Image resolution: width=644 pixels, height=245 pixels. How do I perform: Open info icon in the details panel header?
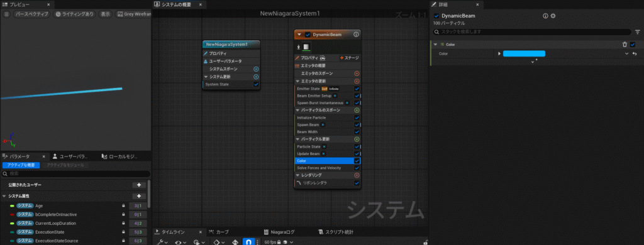545,16
